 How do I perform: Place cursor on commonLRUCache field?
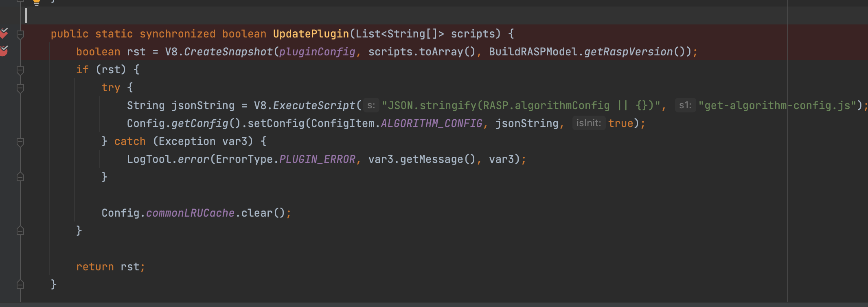pos(190,213)
